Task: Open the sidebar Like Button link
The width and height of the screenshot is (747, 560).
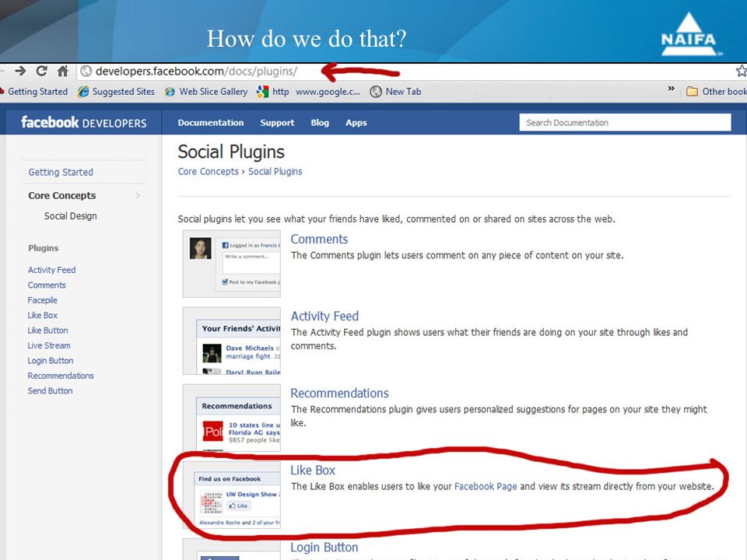Action: (x=47, y=331)
